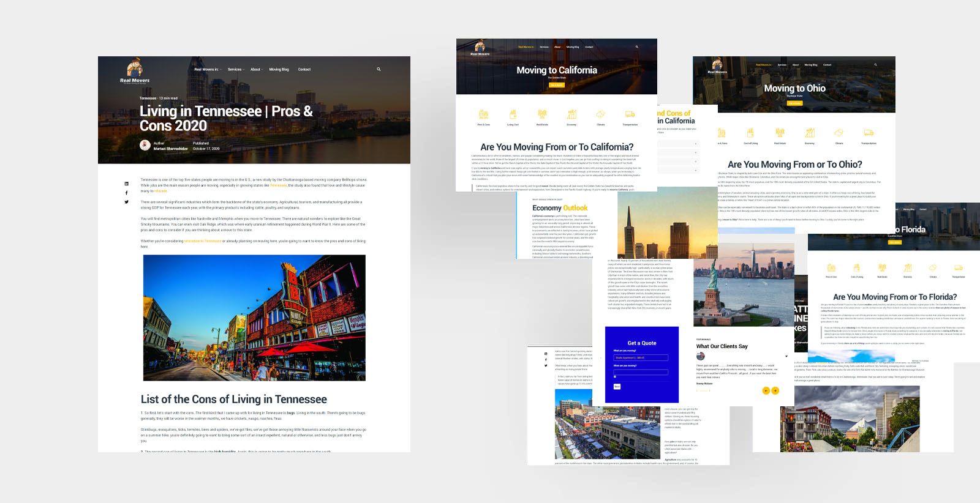This screenshot has width=980, height=503.
Task: Select Real Estate icon on Ohio page
Action: tap(780, 133)
